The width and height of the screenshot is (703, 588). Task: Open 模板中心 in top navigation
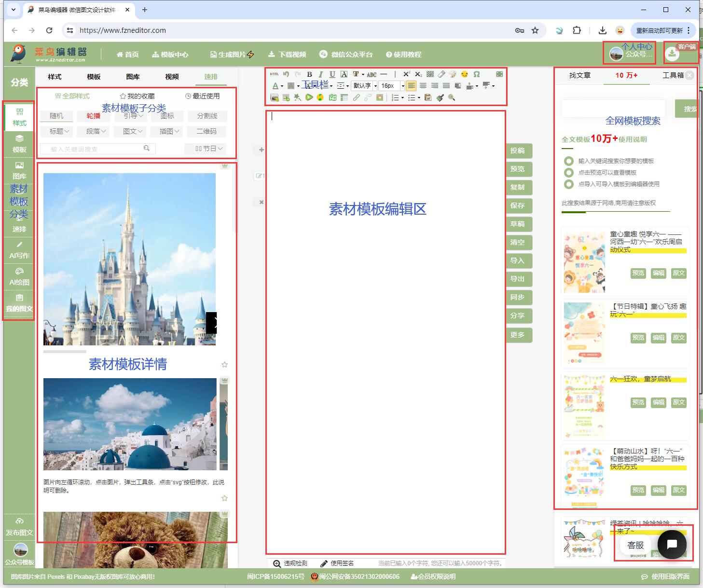170,55
